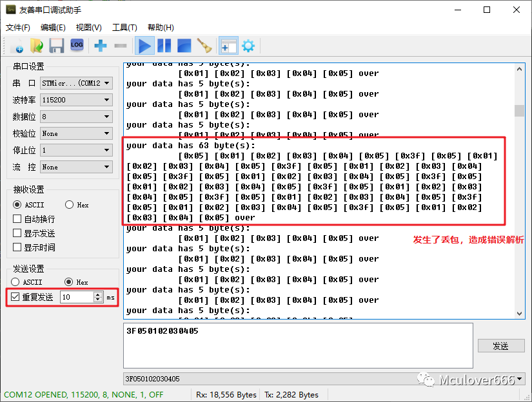Click the gray minus remove icon

[x=121, y=46]
